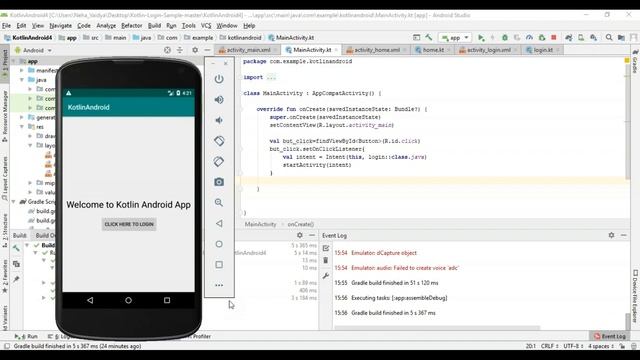Open Build panel settings gear

pos(300,235)
